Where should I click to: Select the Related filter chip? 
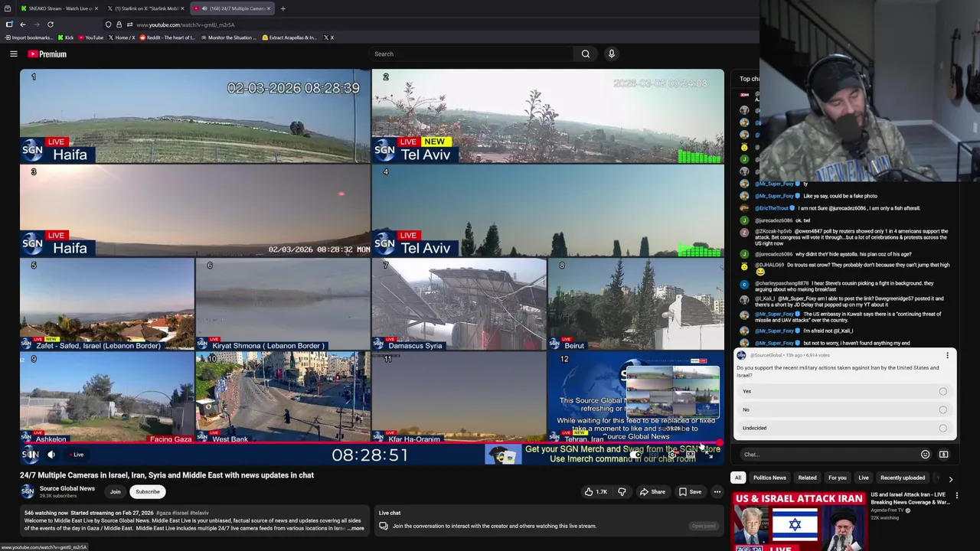click(807, 478)
